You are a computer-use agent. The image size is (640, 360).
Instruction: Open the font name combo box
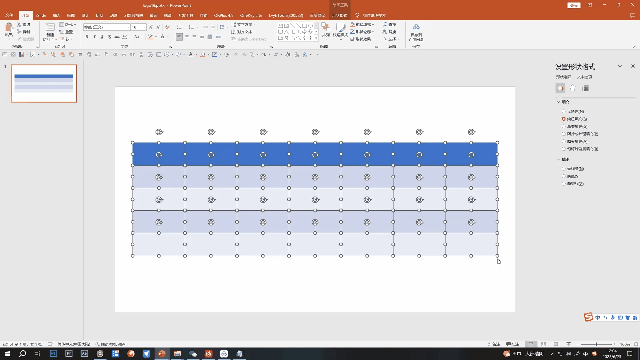point(107,27)
